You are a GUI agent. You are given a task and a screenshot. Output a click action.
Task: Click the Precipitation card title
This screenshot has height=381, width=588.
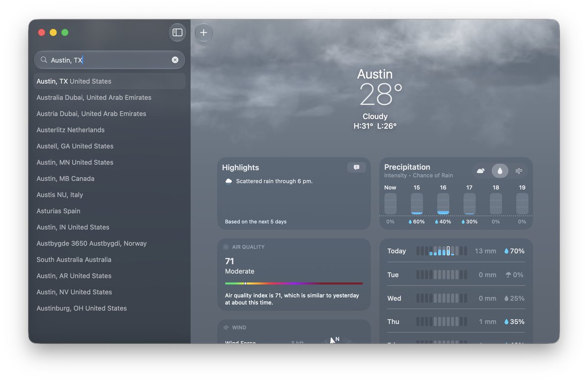click(407, 167)
